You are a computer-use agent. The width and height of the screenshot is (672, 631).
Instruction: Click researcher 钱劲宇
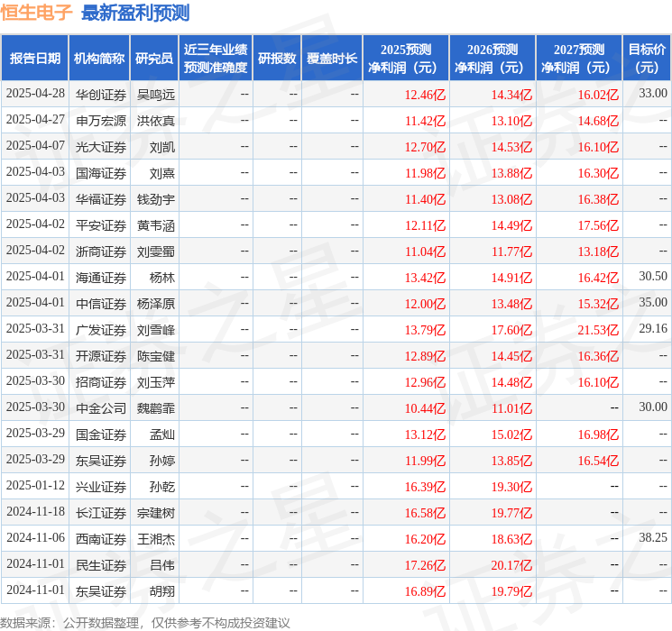pyautogui.click(x=155, y=199)
